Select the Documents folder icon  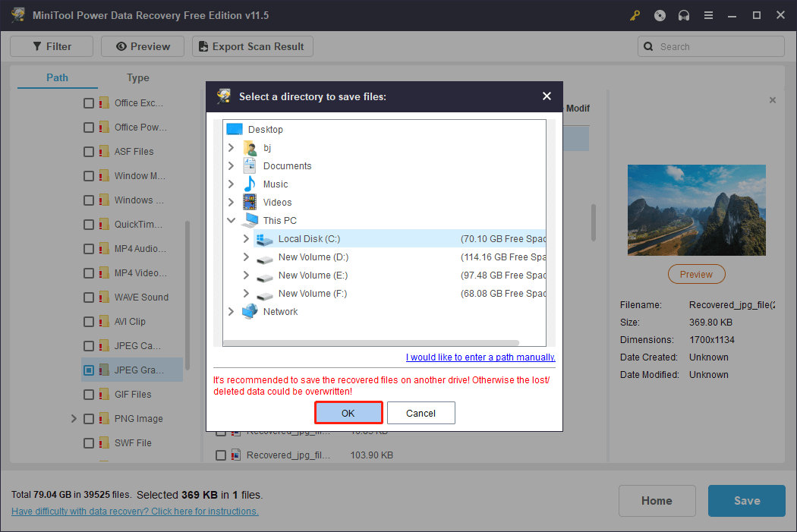[x=250, y=165]
